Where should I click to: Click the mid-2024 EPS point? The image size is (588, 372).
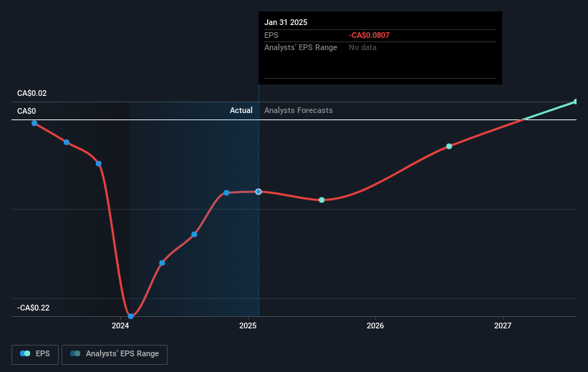pos(194,235)
